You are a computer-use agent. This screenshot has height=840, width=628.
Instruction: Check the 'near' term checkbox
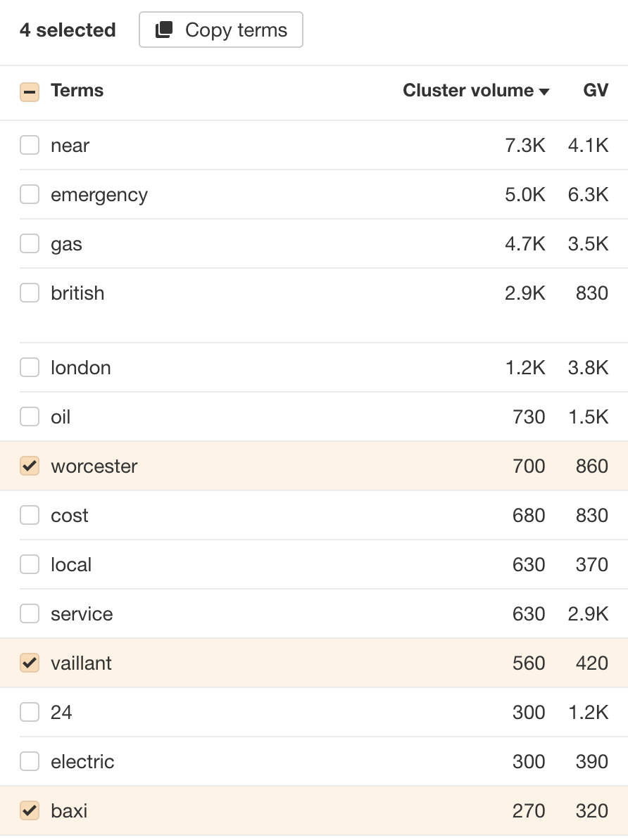30,146
